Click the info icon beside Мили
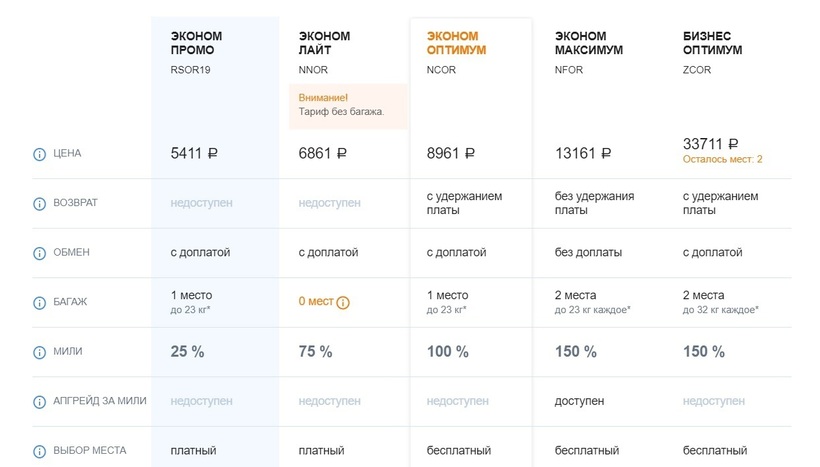The width and height of the screenshot is (820, 467). (40, 352)
